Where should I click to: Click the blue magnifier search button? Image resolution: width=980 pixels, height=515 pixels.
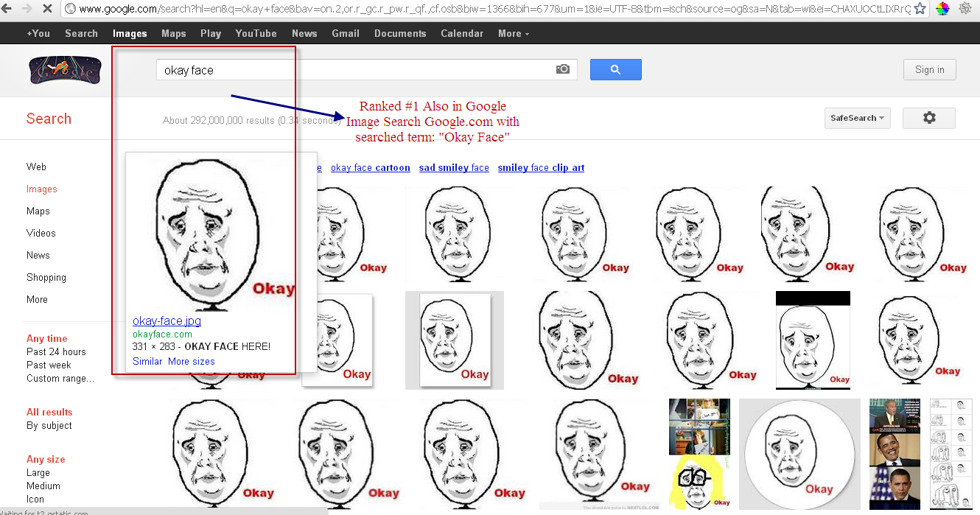coord(616,70)
